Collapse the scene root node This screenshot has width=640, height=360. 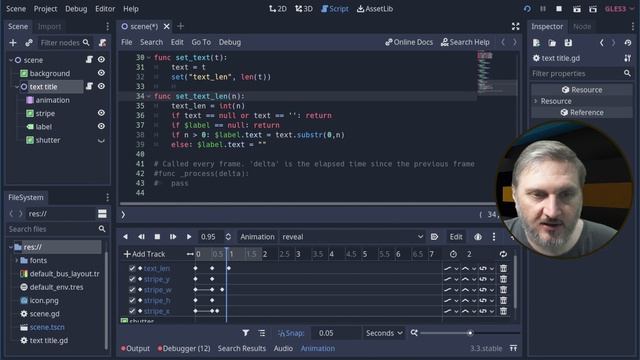pyautogui.click(x=11, y=60)
